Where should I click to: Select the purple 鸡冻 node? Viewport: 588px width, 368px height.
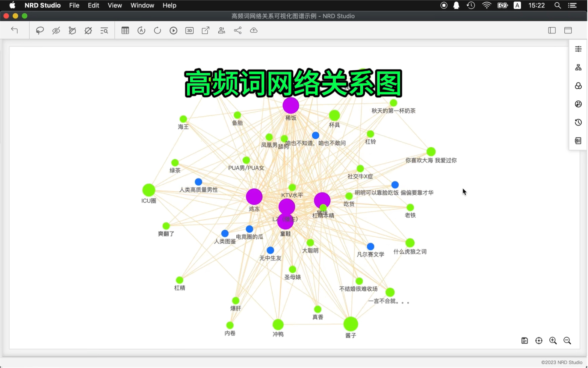pyautogui.click(x=254, y=197)
